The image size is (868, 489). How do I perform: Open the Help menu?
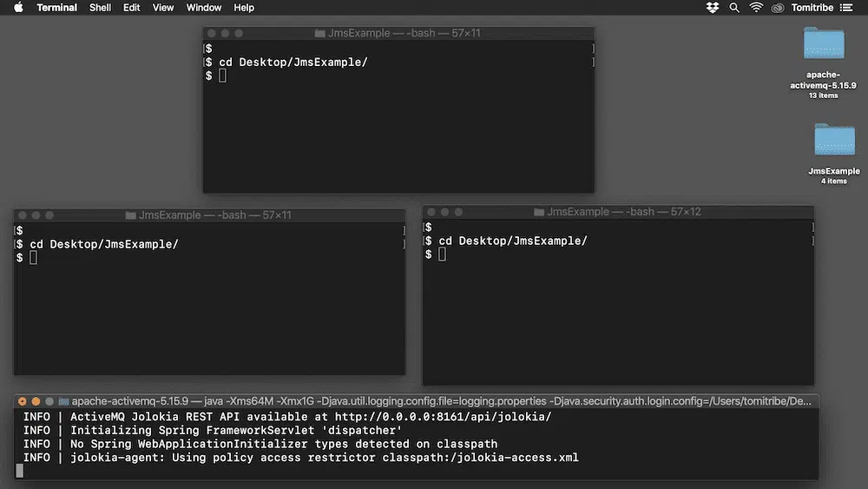coord(244,8)
